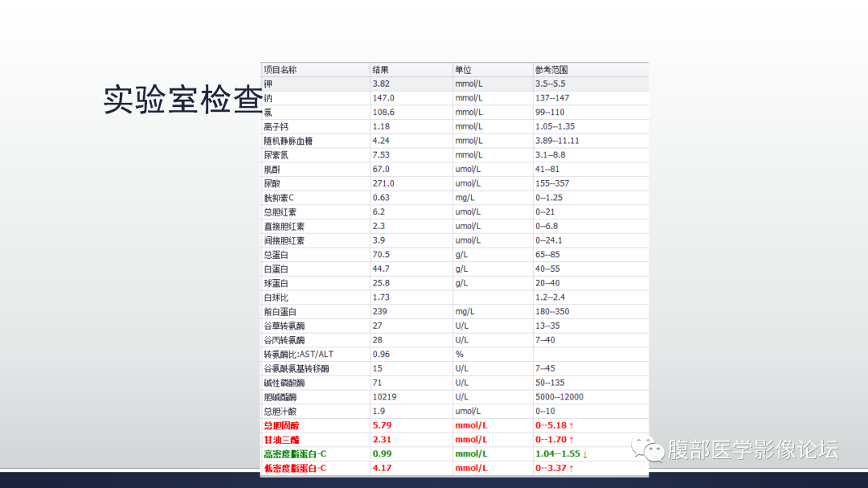Click the 胆碱酯酶 result 10219
The height and width of the screenshot is (488, 868).
coord(384,397)
